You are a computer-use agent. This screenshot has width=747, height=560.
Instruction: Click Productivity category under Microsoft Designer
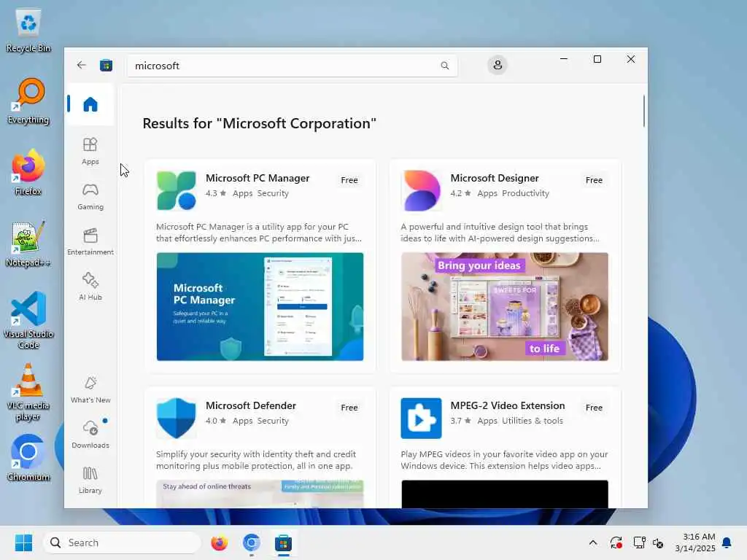[525, 193]
